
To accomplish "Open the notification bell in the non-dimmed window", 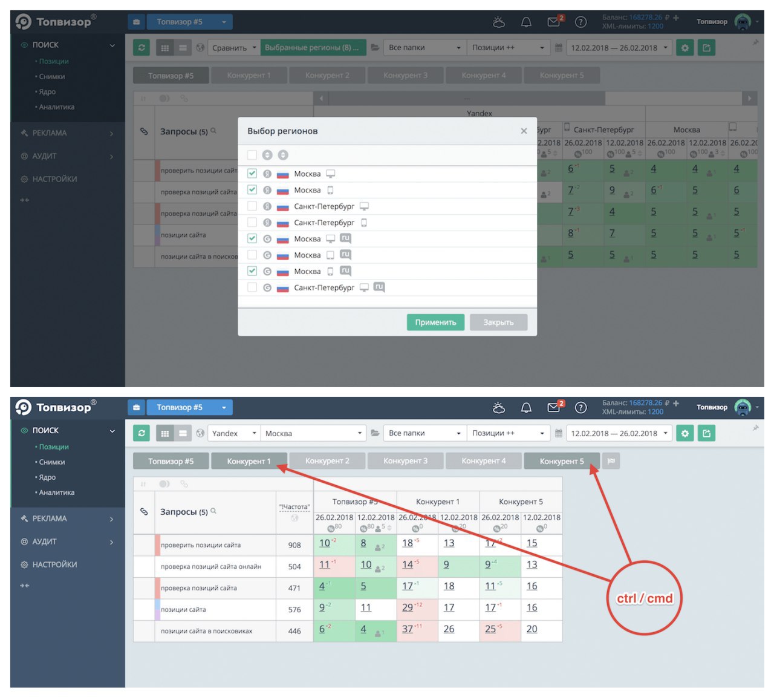I will point(526,408).
